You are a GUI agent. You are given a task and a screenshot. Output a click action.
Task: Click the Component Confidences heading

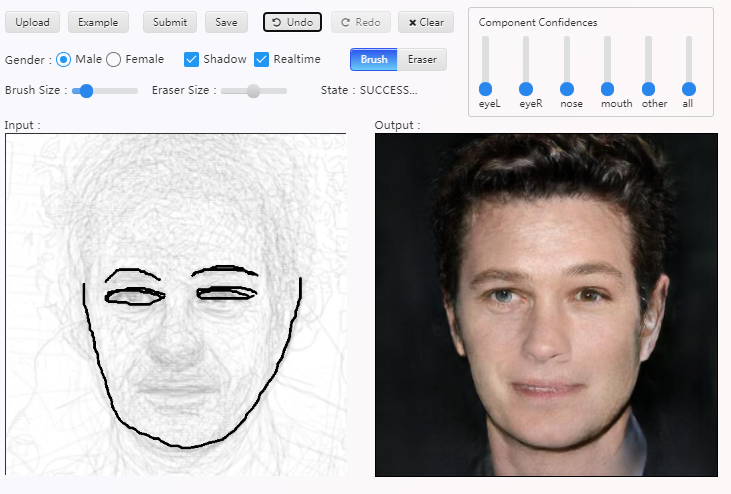point(538,22)
